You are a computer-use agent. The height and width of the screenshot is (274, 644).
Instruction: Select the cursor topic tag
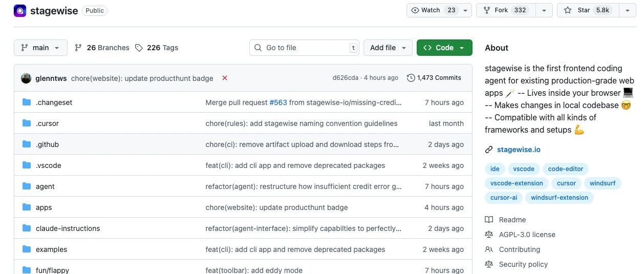point(566,183)
